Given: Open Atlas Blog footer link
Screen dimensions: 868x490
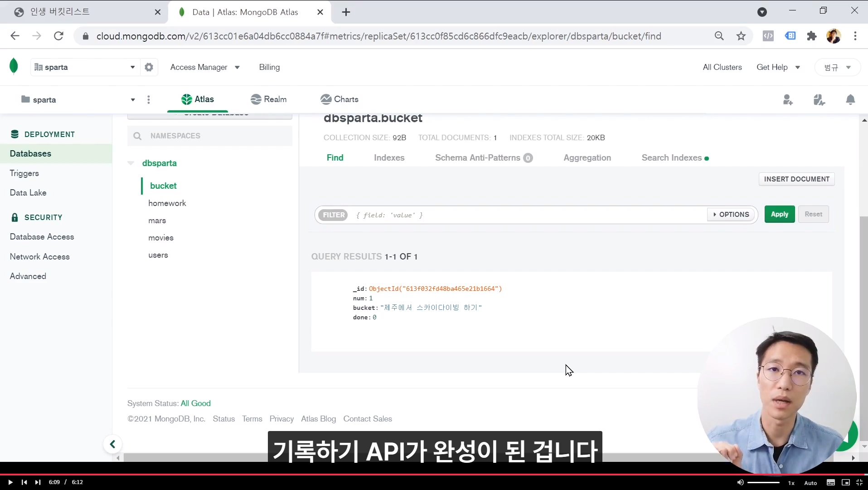Looking at the screenshot, I should (x=318, y=419).
